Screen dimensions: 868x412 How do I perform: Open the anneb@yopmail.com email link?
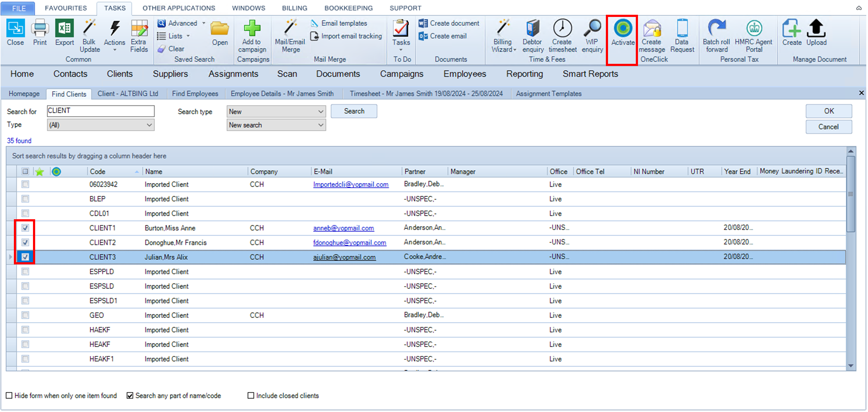(344, 228)
